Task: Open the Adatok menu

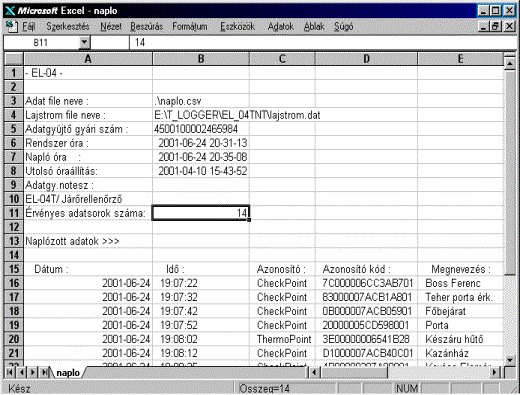Action: (281, 26)
